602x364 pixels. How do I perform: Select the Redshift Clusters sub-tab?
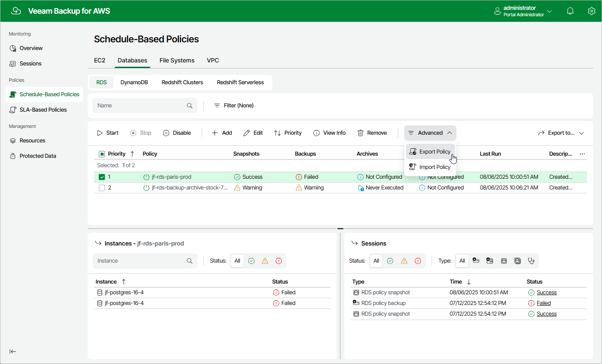pos(182,83)
